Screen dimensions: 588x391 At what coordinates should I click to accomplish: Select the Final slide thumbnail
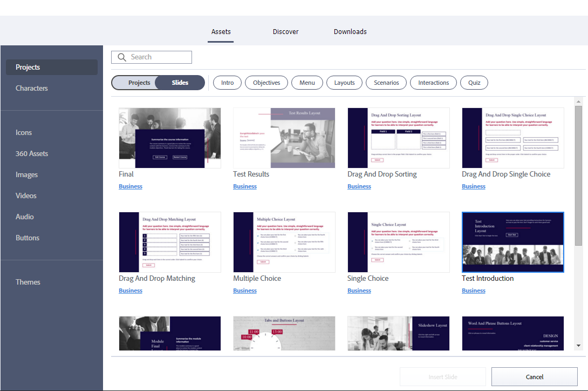pos(170,138)
